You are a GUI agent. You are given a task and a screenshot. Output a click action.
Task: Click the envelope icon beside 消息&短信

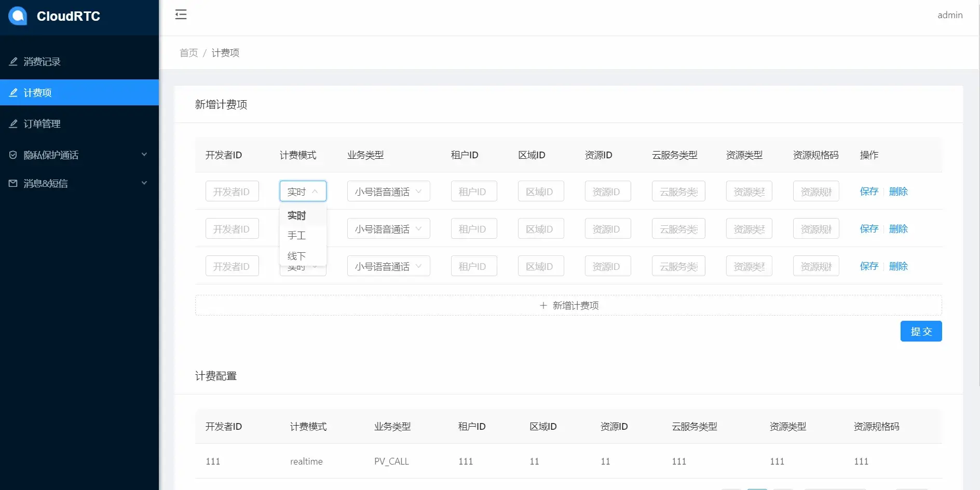coord(13,183)
